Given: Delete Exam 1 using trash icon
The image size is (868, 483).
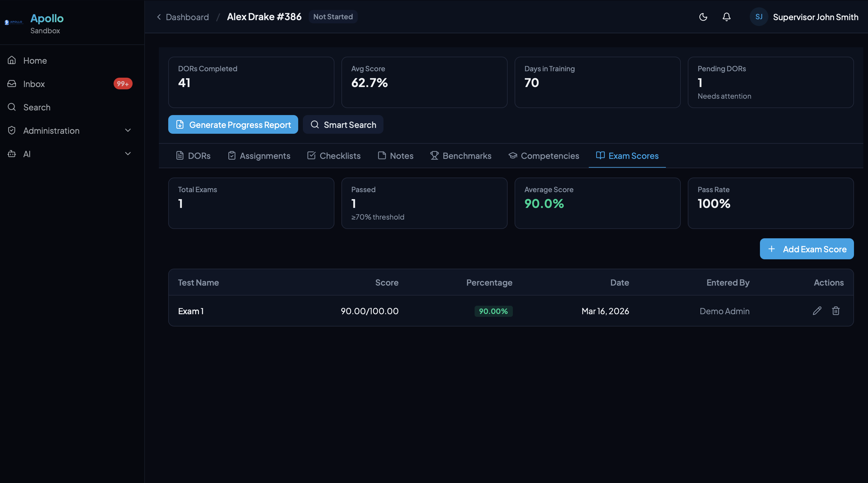Looking at the screenshot, I should pyautogui.click(x=836, y=310).
